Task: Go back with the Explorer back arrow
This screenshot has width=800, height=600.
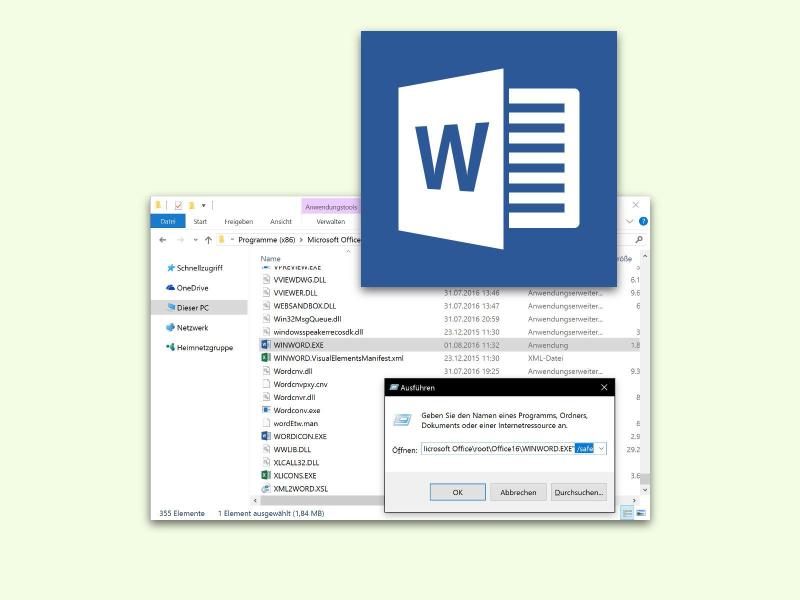Action: [x=163, y=240]
